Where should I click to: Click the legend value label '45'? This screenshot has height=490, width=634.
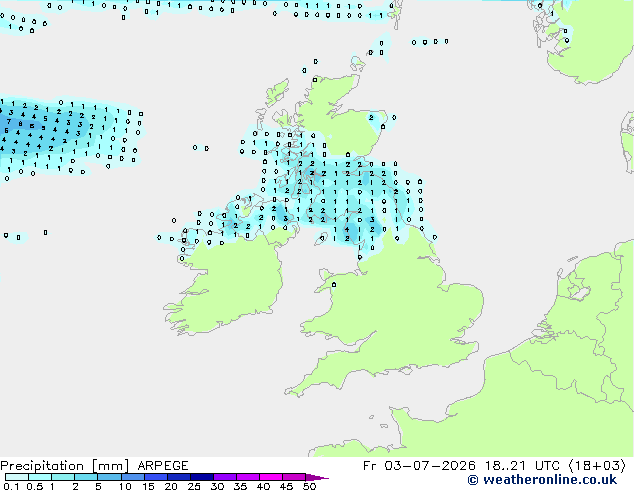[x=286, y=486]
